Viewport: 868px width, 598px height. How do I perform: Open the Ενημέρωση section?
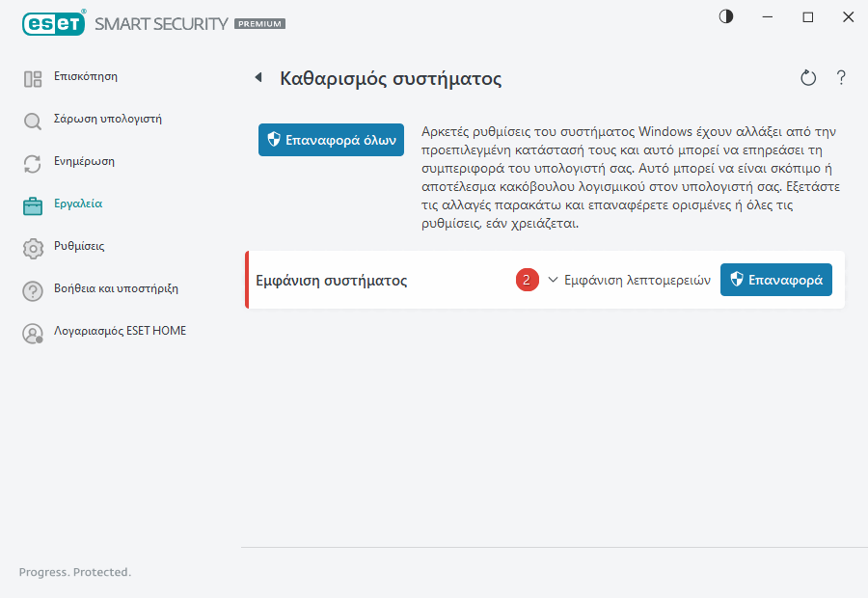84,162
